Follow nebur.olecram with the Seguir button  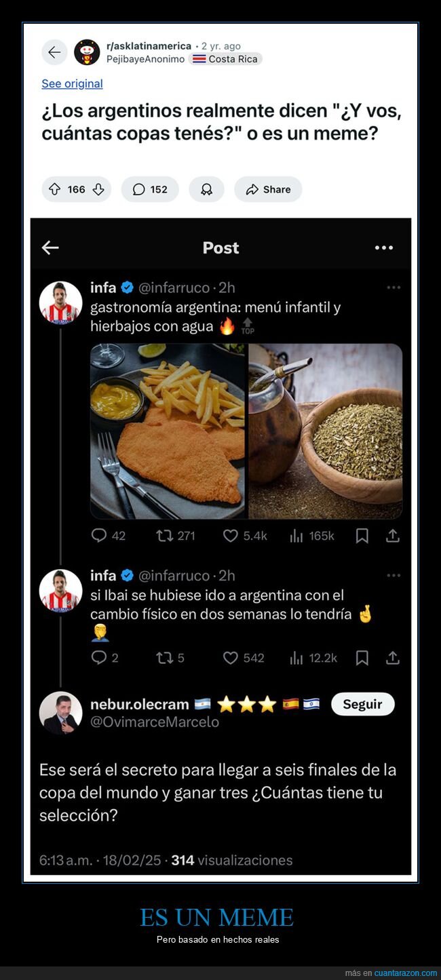pyautogui.click(x=362, y=704)
